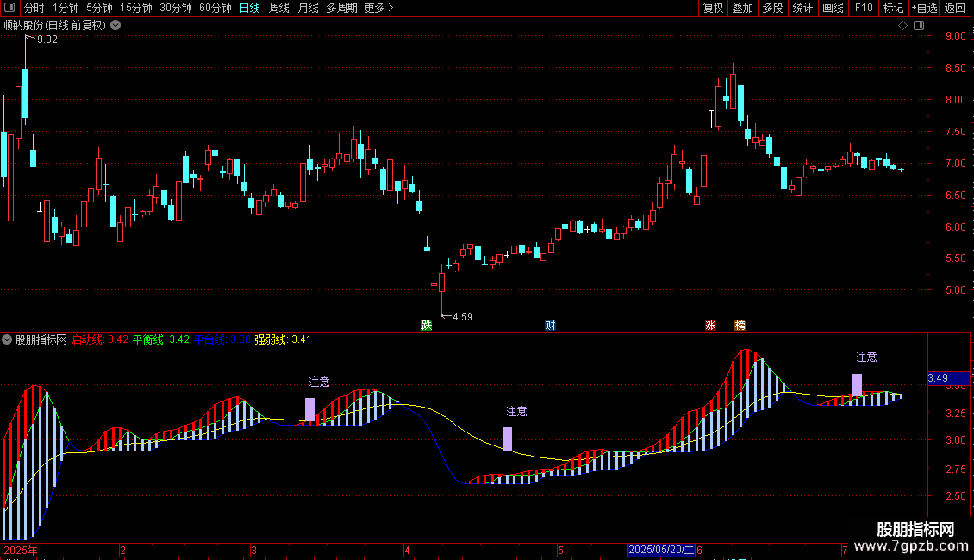The height and width of the screenshot is (560, 974).
Task: Click the orange 榜 marker icon
Action: 740,326
